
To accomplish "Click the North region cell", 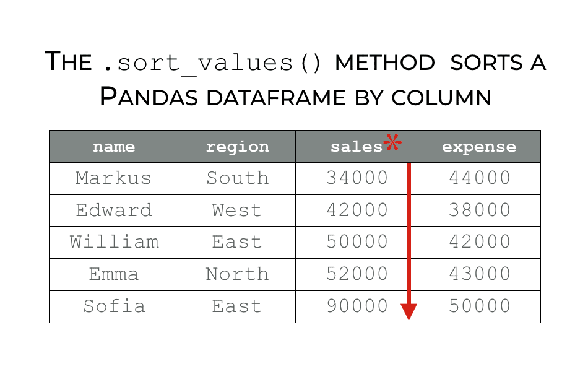I will coord(238,274).
